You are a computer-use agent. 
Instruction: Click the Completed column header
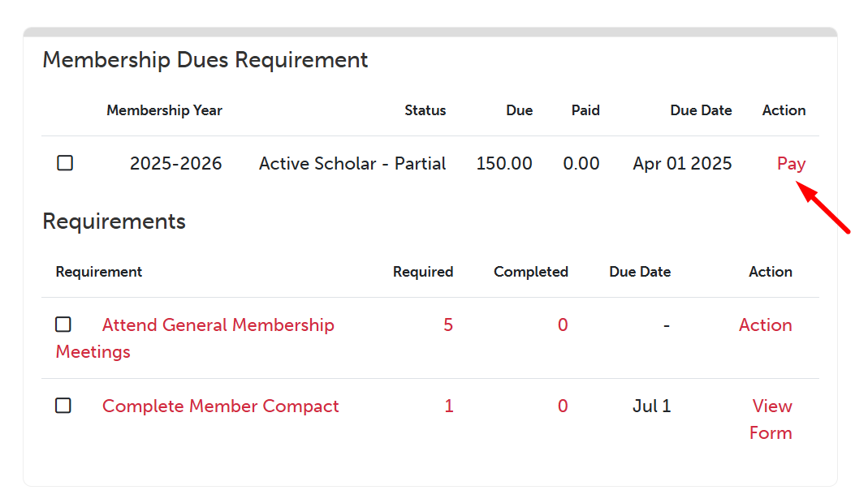click(x=531, y=272)
